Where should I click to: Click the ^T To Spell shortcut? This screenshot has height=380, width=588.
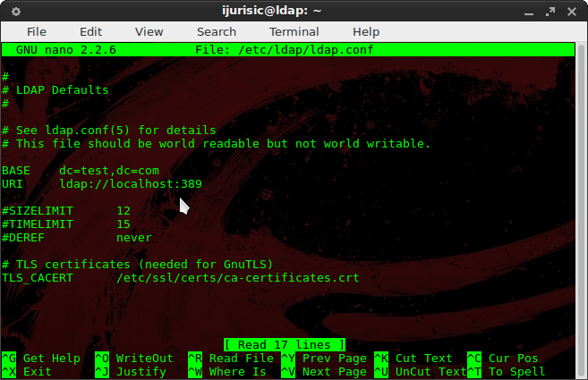click(506, 372)
